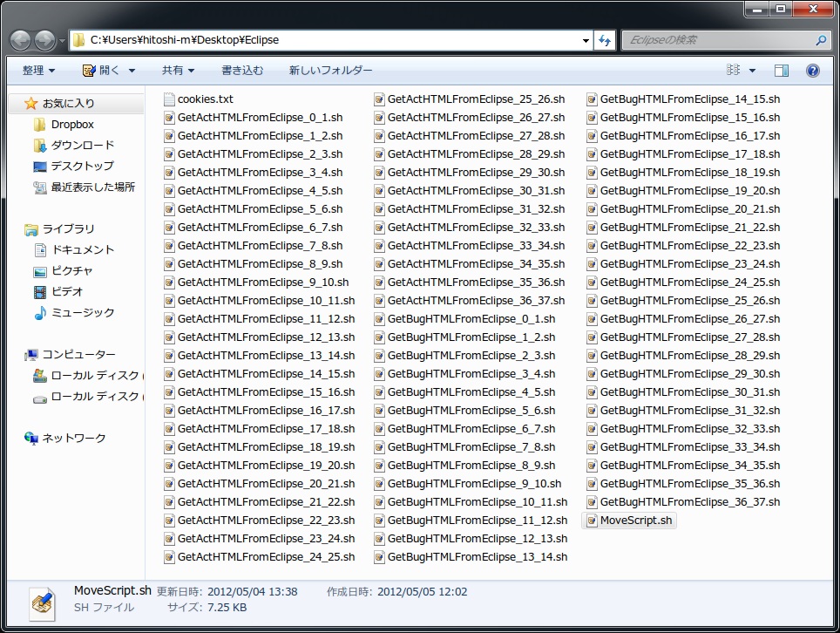This screenshot has height=633, width=840.
Task: Go back using the Back arrow button
Action: [20, 40]
